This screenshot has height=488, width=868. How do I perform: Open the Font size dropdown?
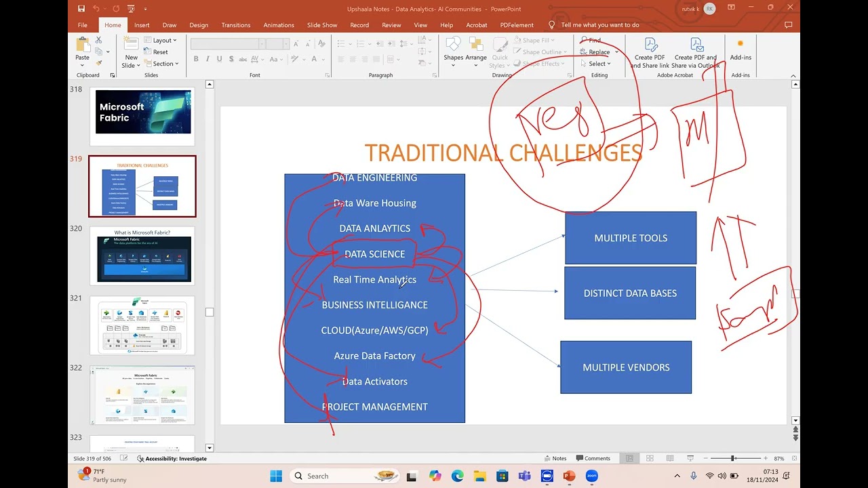[x=288, y=43]
